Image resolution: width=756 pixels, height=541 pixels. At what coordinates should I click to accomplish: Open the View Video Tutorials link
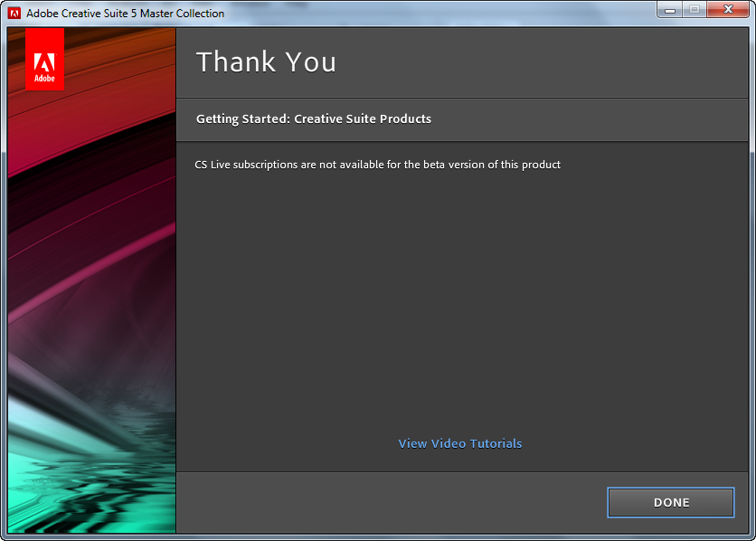[460, 443]
